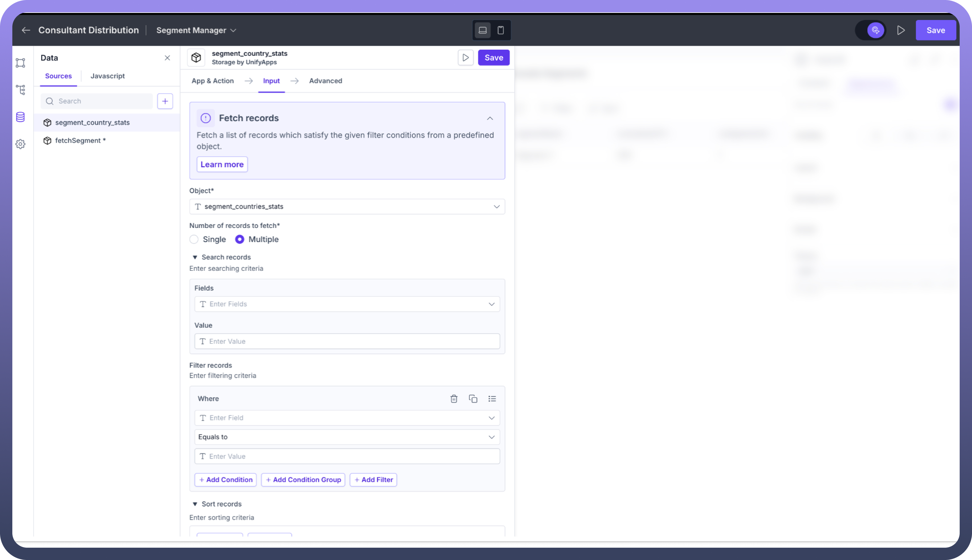Screen dimensions: 972x560
Task: Click the Add Condition Group button
Action: 303,480
